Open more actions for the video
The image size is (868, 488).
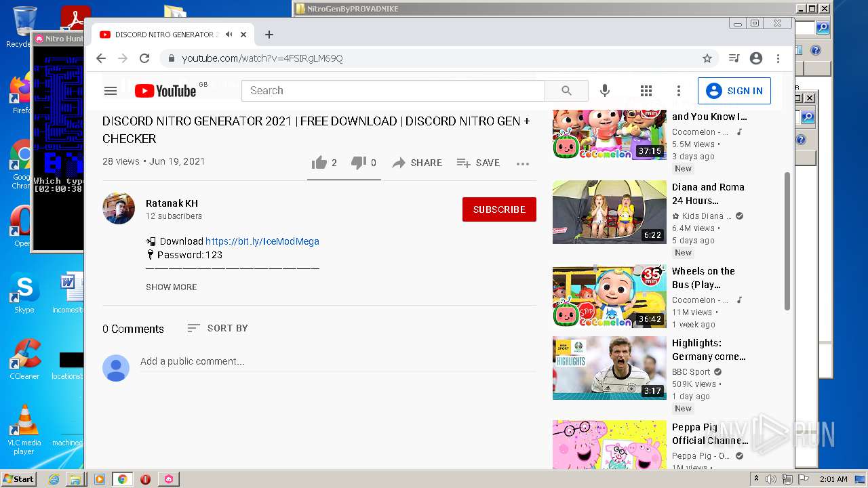[522, 163]
